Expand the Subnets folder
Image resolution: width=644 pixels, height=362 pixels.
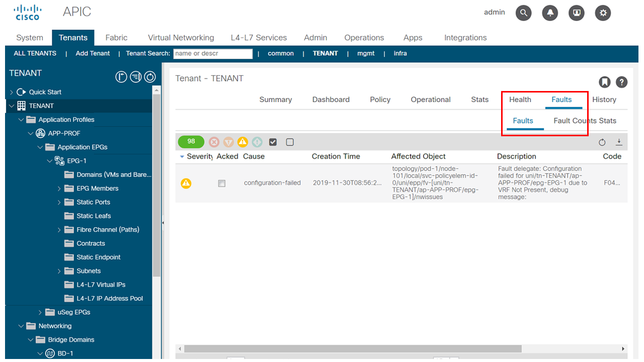59,271
